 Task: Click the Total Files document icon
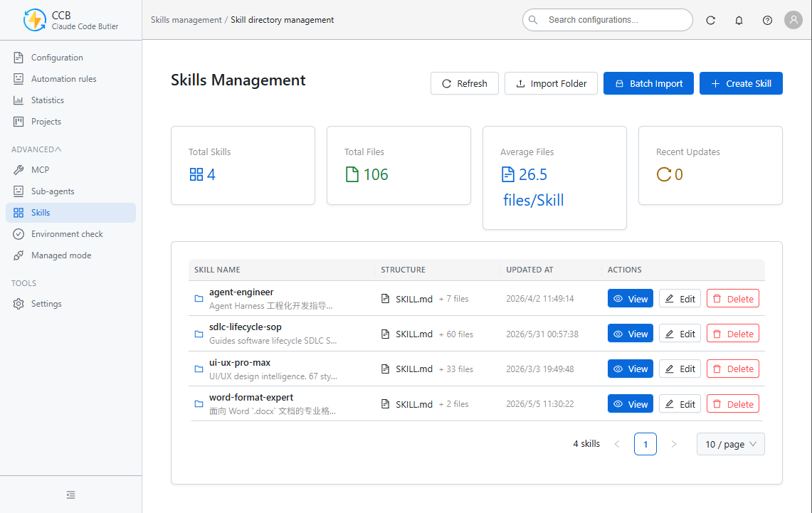coord(352,174)
